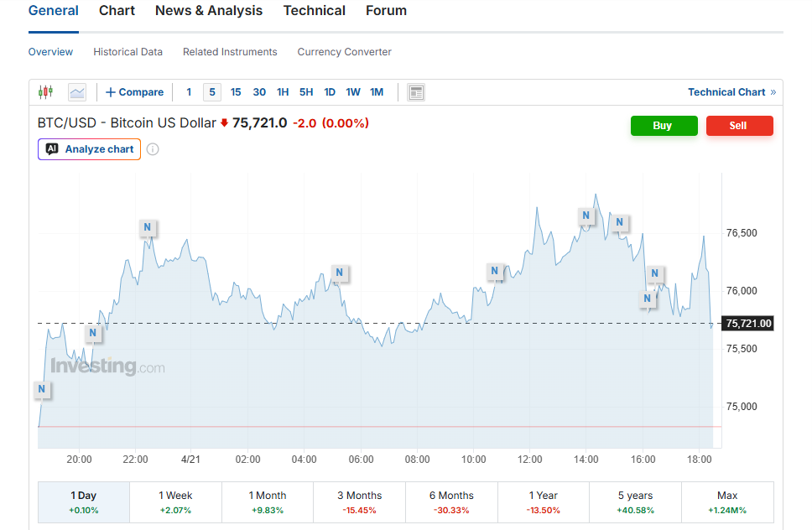
Task: Open Compare instruments option
Action: click(x=134, y=92)
